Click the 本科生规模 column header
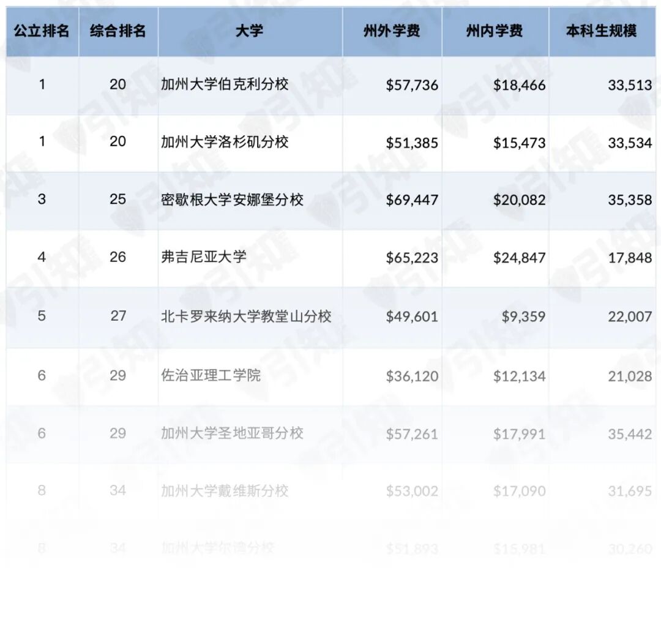Viewport: 661px width, 644px height. click(602, 31)
